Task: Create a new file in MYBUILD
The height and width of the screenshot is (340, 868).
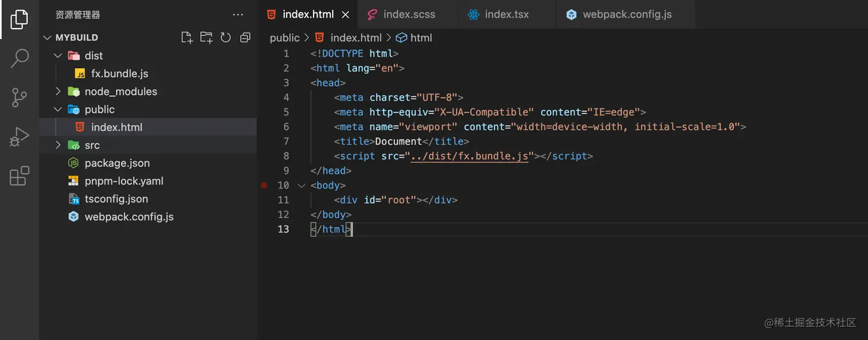Action: pos(187,37)
